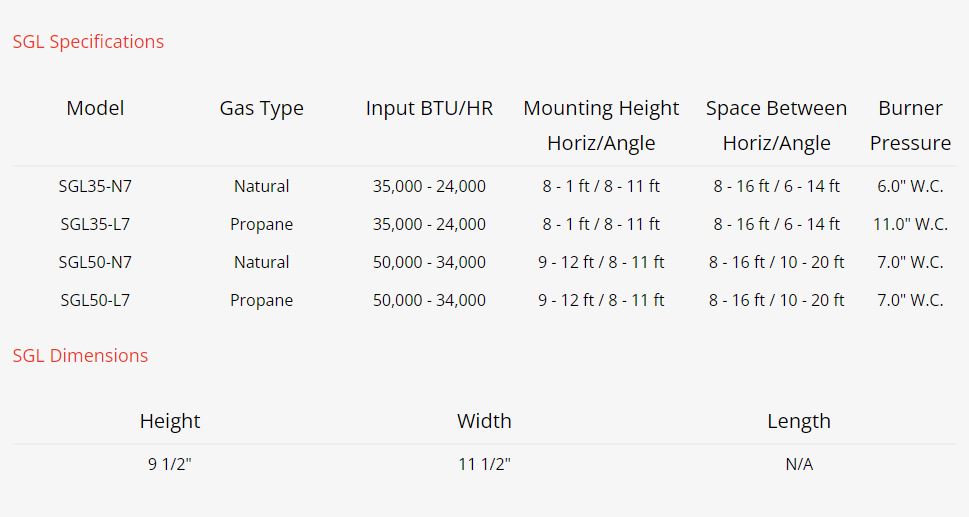
Task: Click the Height dimension header
Action: click(x=170, y=421)
